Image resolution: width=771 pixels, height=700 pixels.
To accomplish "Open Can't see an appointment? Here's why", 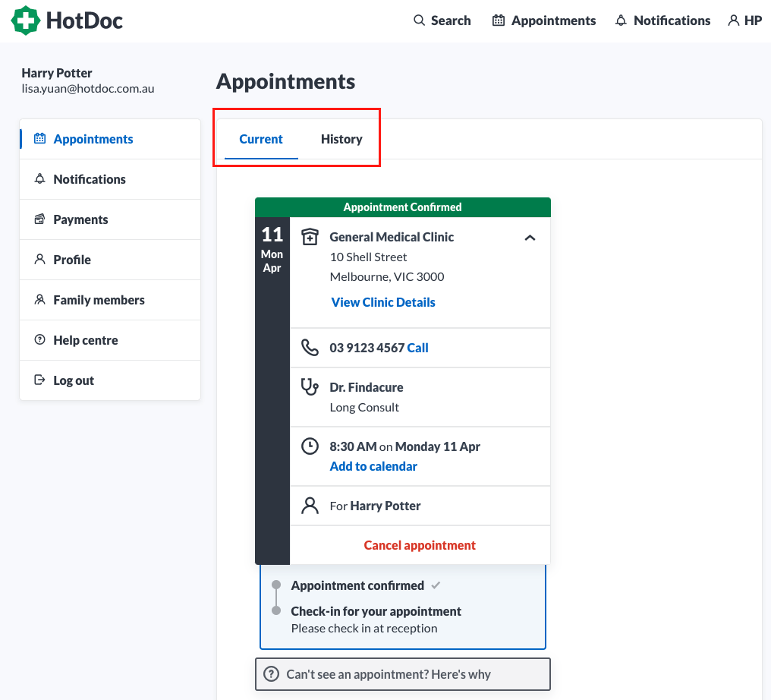I will (403, 674).
